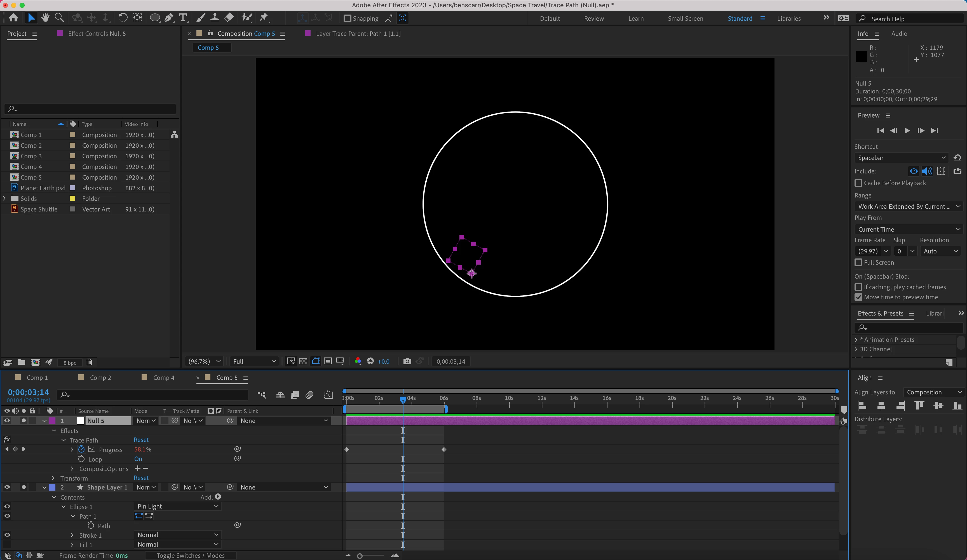This screenshot has width=967, height=560.
Task: Select the Pen tool
Action: click(x=169, y=18)
